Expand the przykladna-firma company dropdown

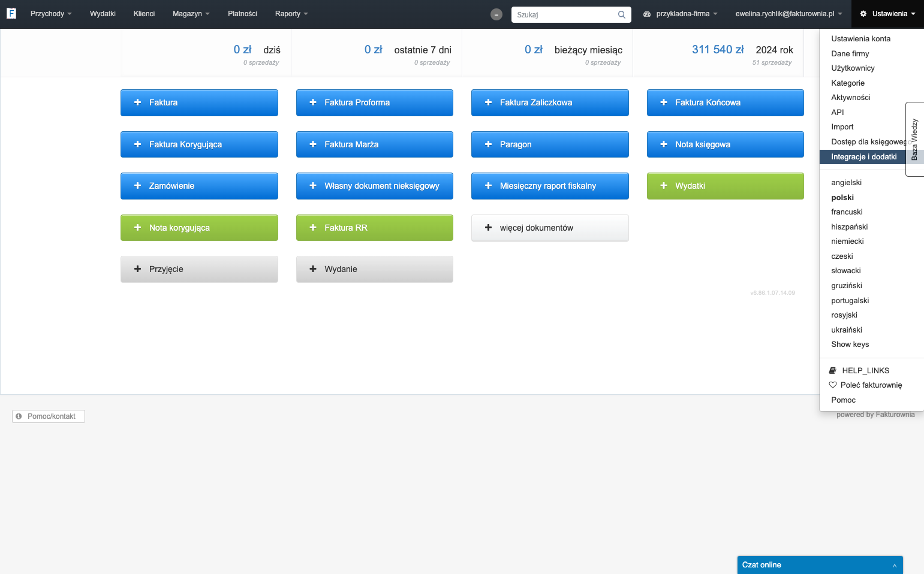(x=680, y=14)
